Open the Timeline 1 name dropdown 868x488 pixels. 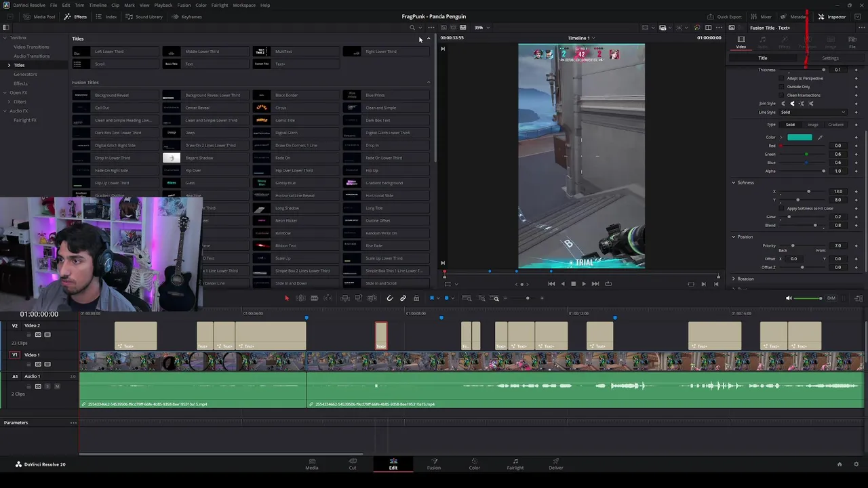click(581, 38)
